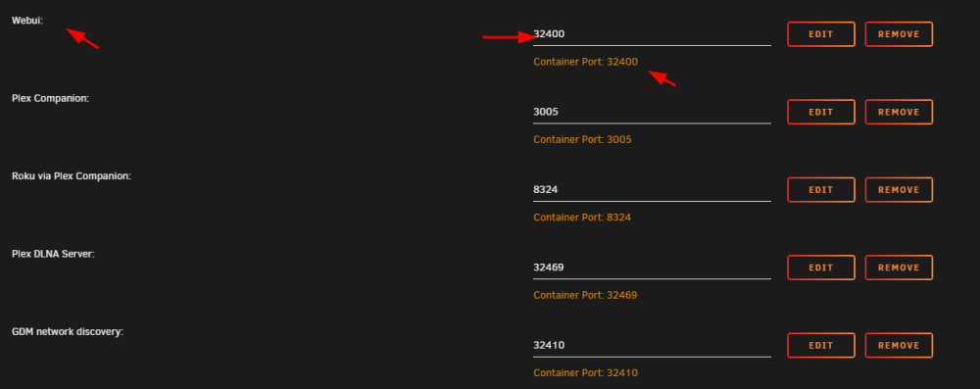Remove the Plex Companion port entry

click(x=899, y=112)
